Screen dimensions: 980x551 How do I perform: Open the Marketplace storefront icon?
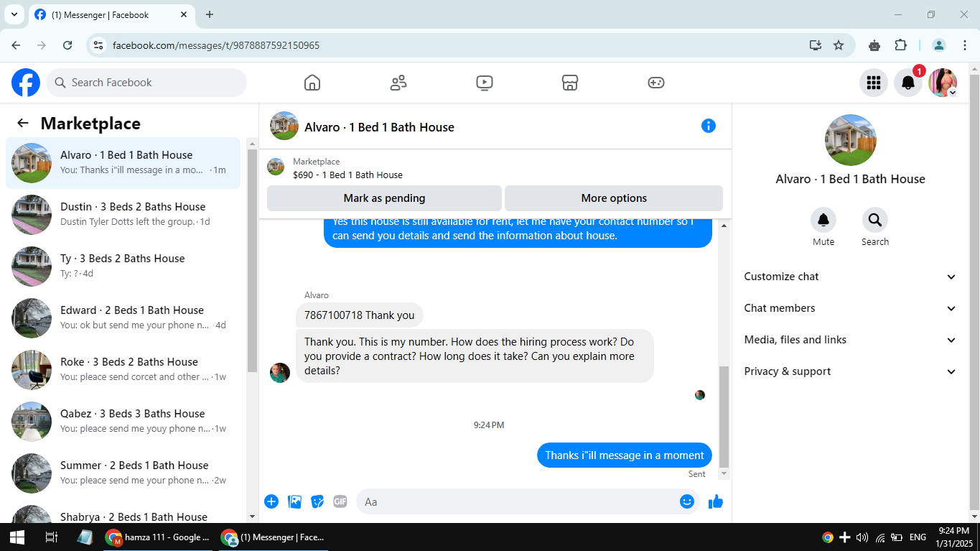[570, 83]
